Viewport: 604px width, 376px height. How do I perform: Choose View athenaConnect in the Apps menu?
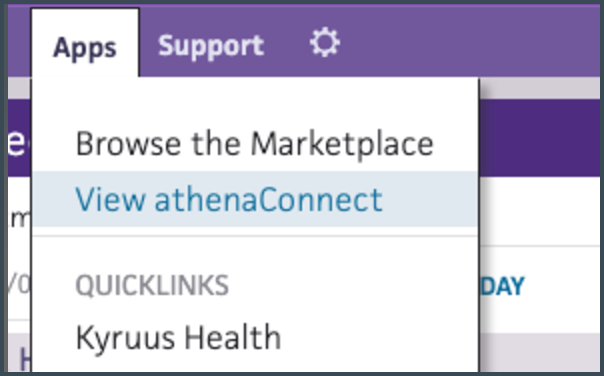[229, 199]
